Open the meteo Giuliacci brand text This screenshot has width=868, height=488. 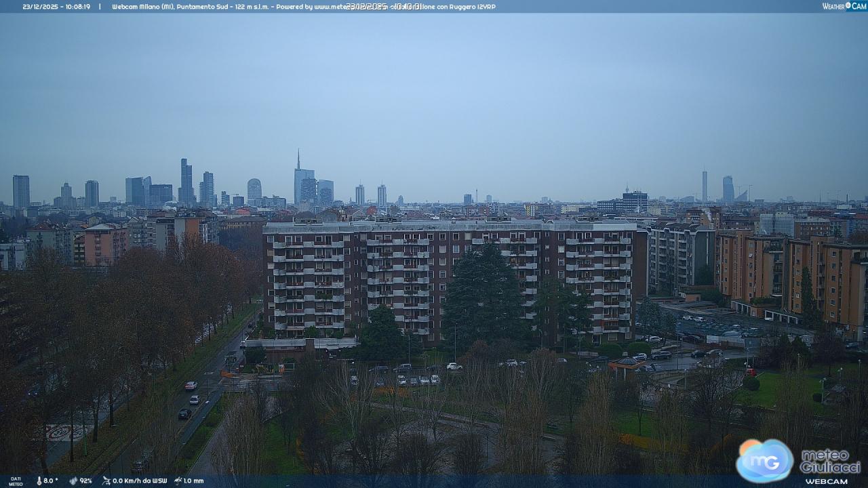830,461
